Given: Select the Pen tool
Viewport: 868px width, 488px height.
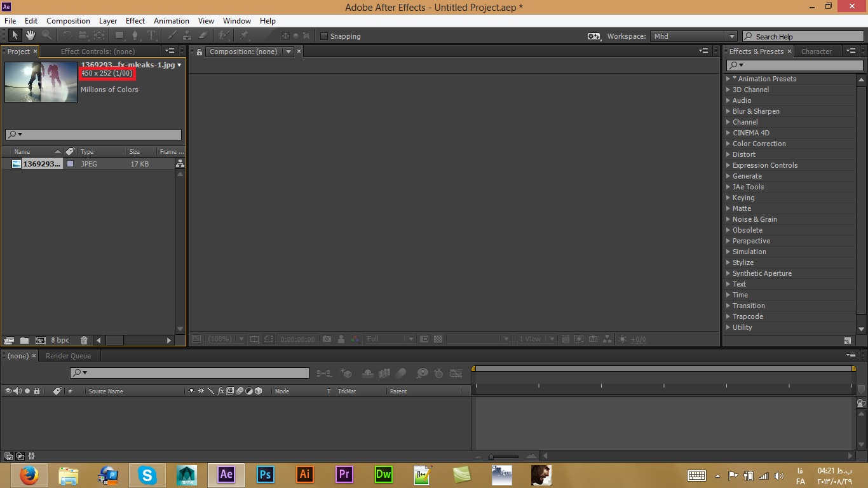Looking at the screenshot, I should [135, 36].
